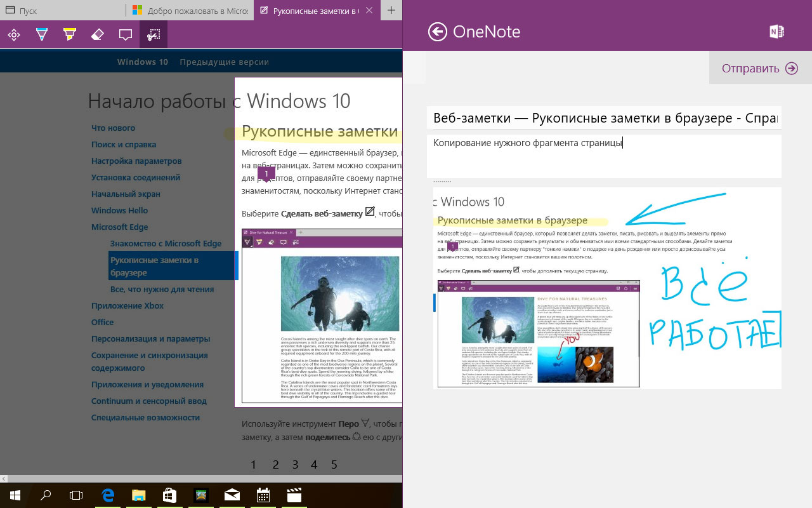Viewport: 812px width, 508px height.
Task: Open Все, что нужно для чтения
Action: (x=162, y=289)
